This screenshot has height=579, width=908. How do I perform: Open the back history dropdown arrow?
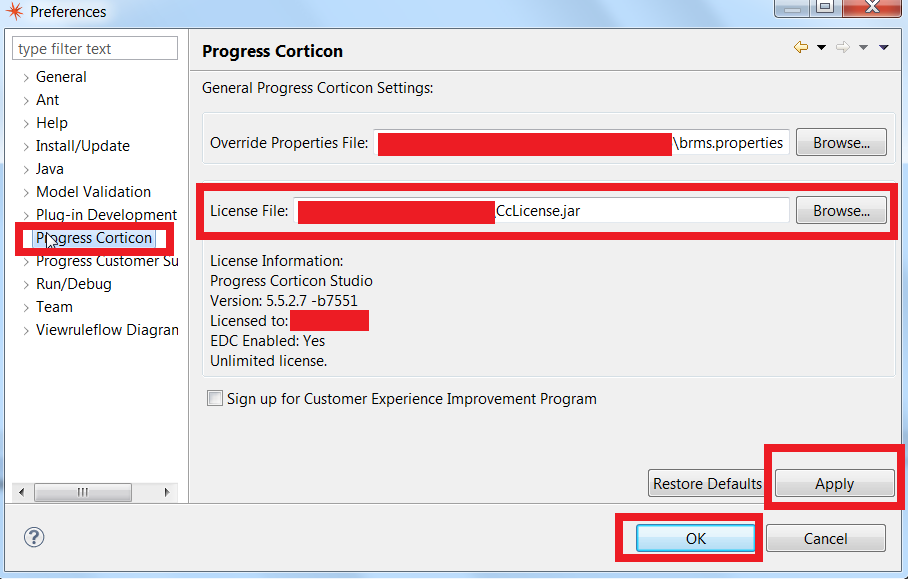click(821, 47)
